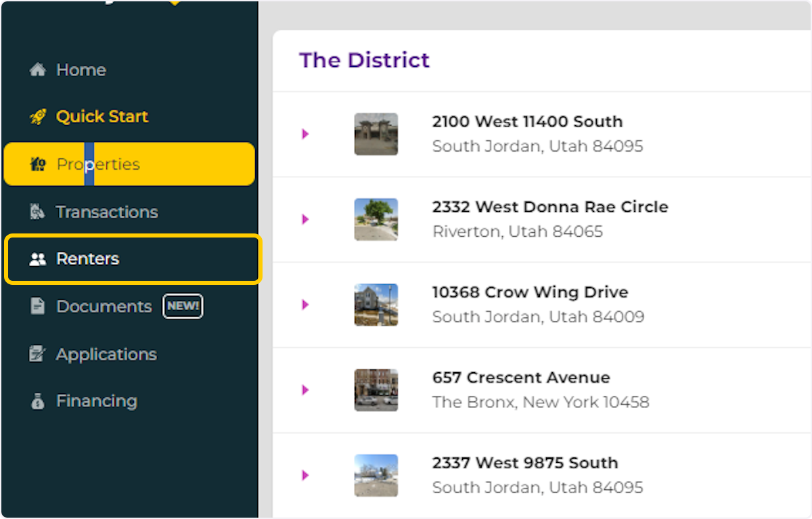
Task: Expand the 2332 West Donna Rae Circle listing
Action: pos(304,219)
